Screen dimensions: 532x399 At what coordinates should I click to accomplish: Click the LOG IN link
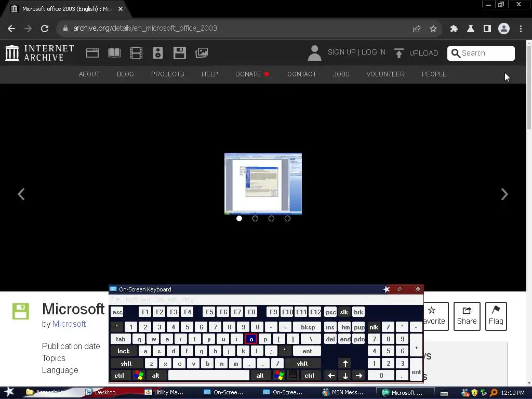(x=373, y=52)
